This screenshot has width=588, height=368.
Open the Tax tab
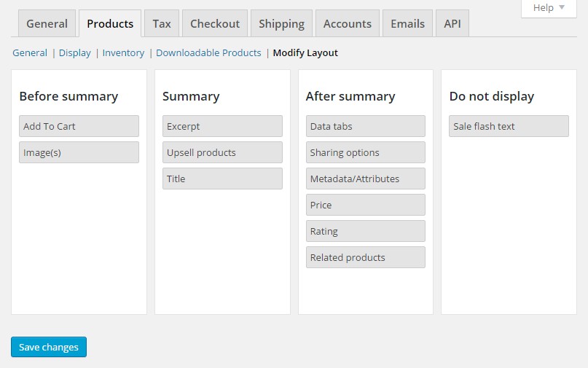[162, 23]
